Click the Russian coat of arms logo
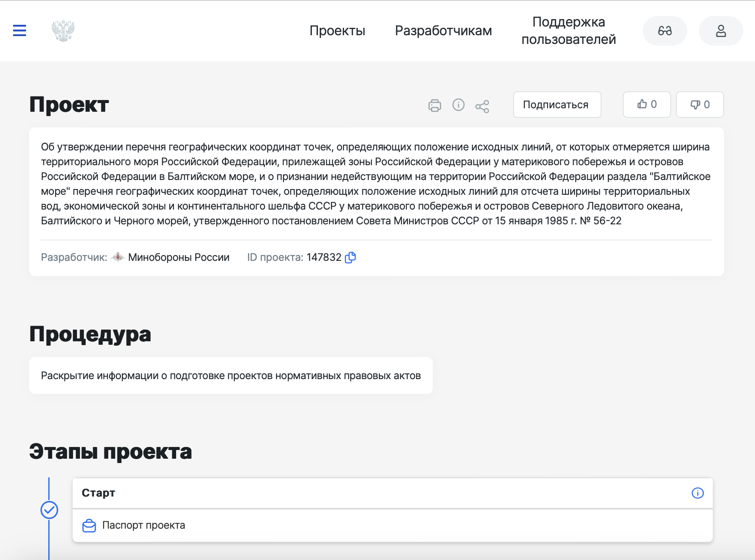This screenshot has width=755, height=560. (x=63, y=31)
